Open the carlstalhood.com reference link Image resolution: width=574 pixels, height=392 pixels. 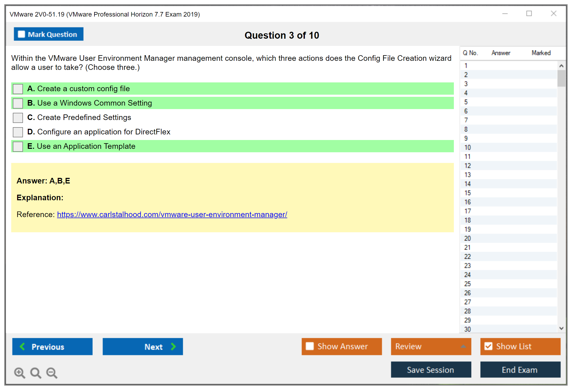click(x=172, y=214)
